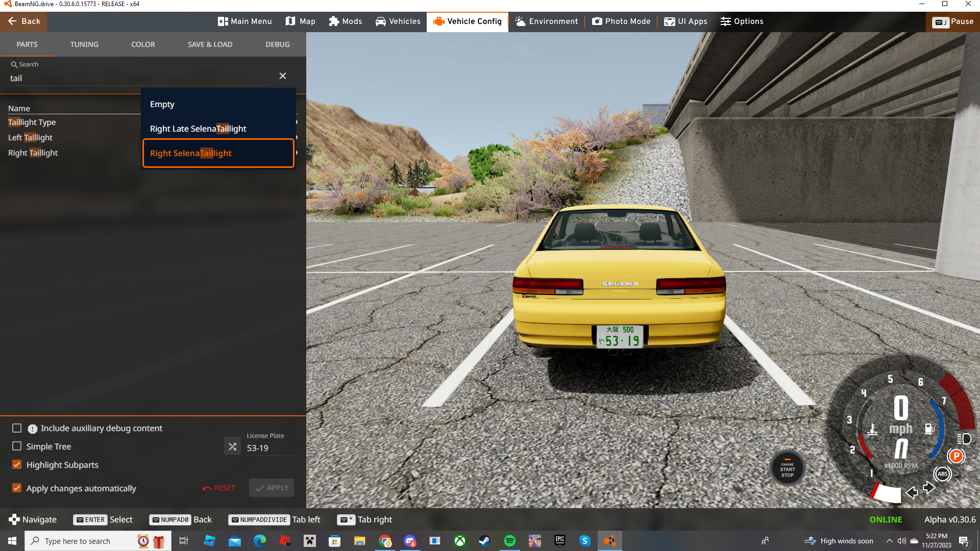Click the Enter Select hint
This screenshot has height=551, width=980.
point(103,519)
